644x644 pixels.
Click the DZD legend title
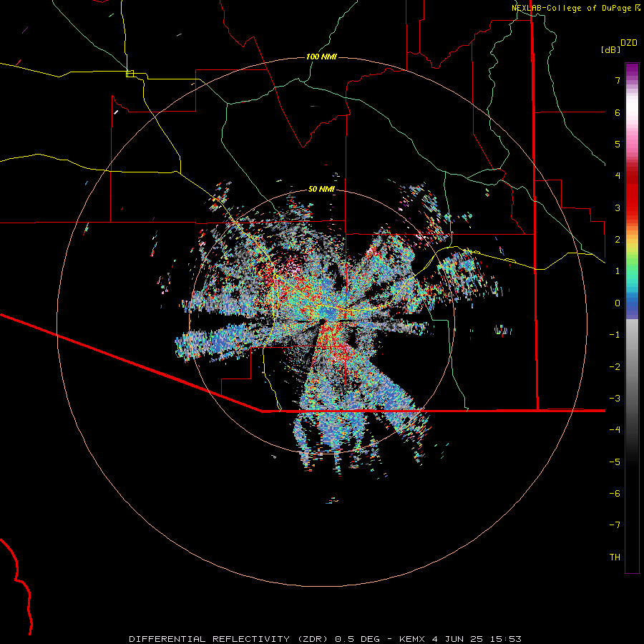(629, 43)
